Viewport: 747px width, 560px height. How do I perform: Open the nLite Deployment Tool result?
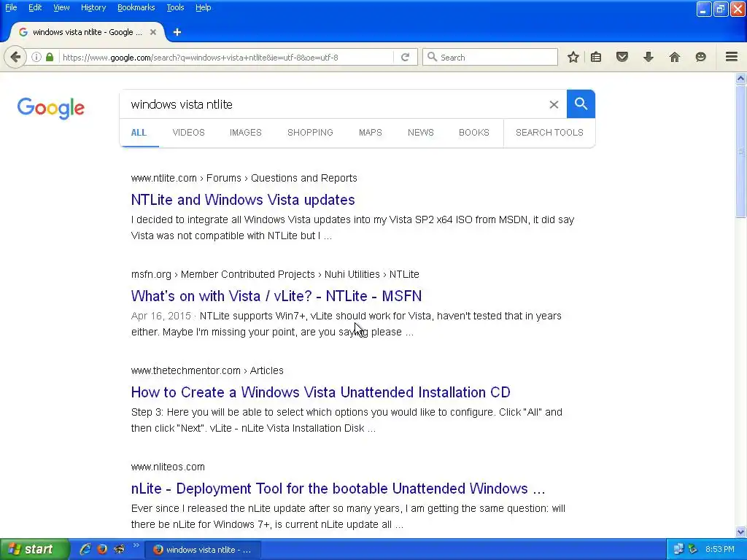338,488
